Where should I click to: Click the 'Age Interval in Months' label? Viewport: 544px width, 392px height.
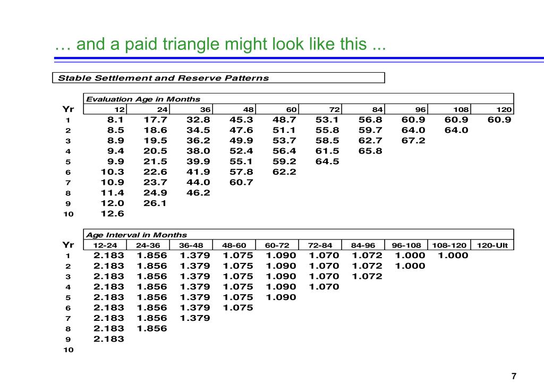[x=137, y=235]
